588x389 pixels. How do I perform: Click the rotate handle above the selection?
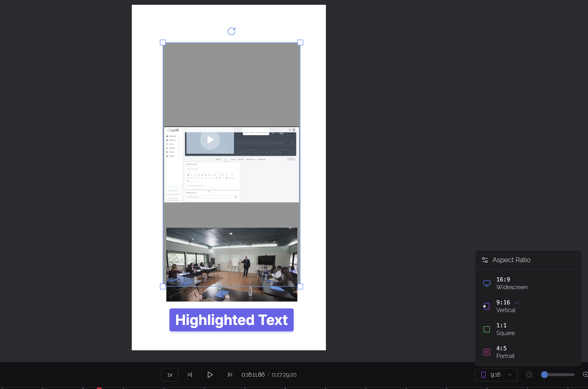pos(231,31)
